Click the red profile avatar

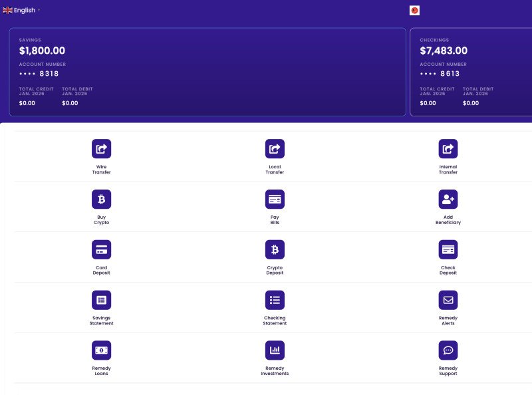click(x=414, y=11)
